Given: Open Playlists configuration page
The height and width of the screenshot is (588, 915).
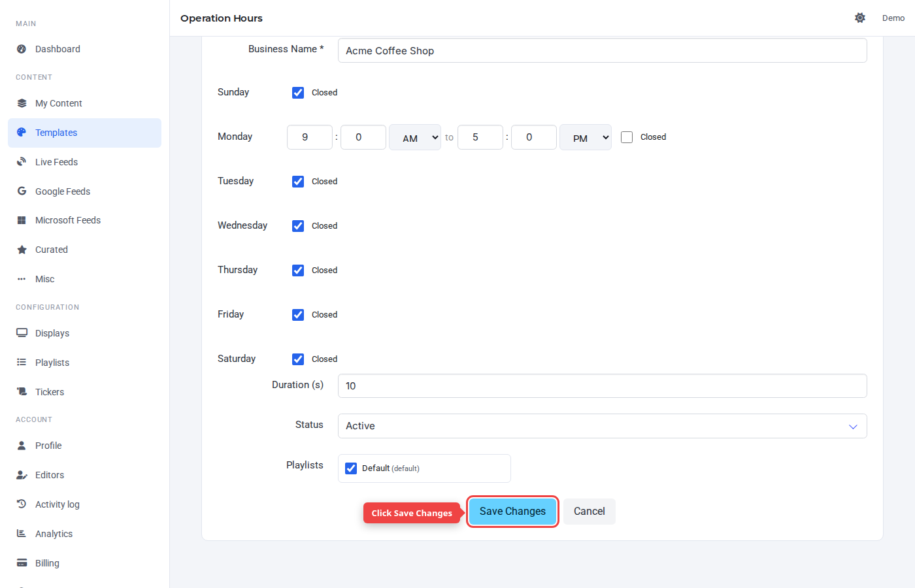Looking at the screenshot, I should click(84, 363).
